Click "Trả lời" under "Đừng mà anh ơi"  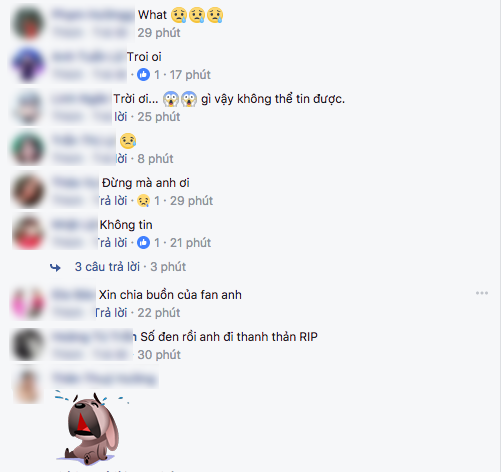(x=112, y=201)
